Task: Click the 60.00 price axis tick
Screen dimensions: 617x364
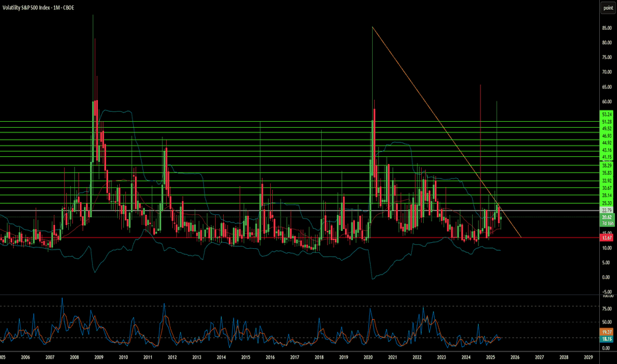Action: [x=607, y=101]
